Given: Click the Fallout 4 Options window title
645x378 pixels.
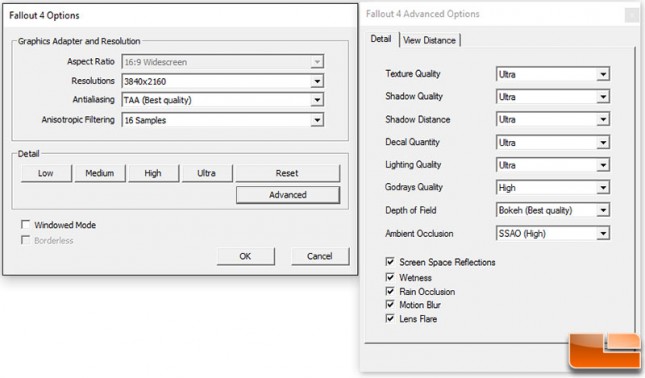Looking at the screenshot, I should click(x=44, y=16).
